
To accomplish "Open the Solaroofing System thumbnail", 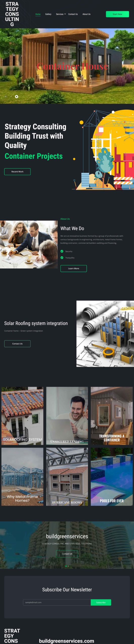I will tap(22, 416).
